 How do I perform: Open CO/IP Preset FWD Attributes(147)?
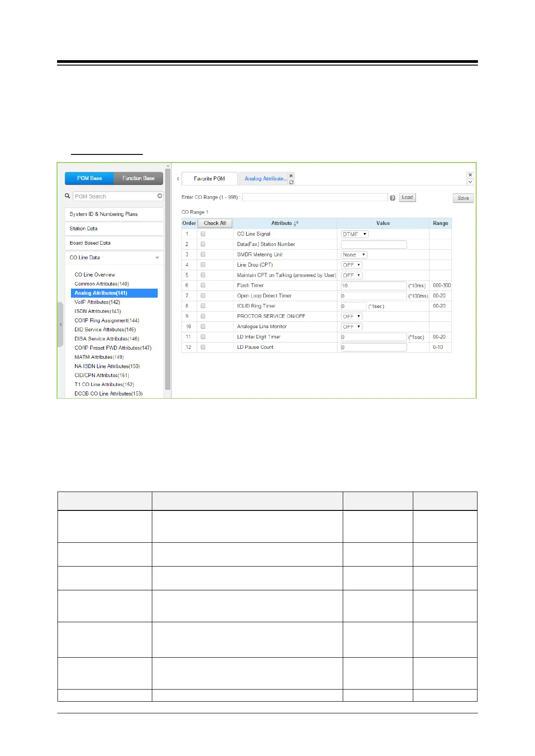click(113, 348)
